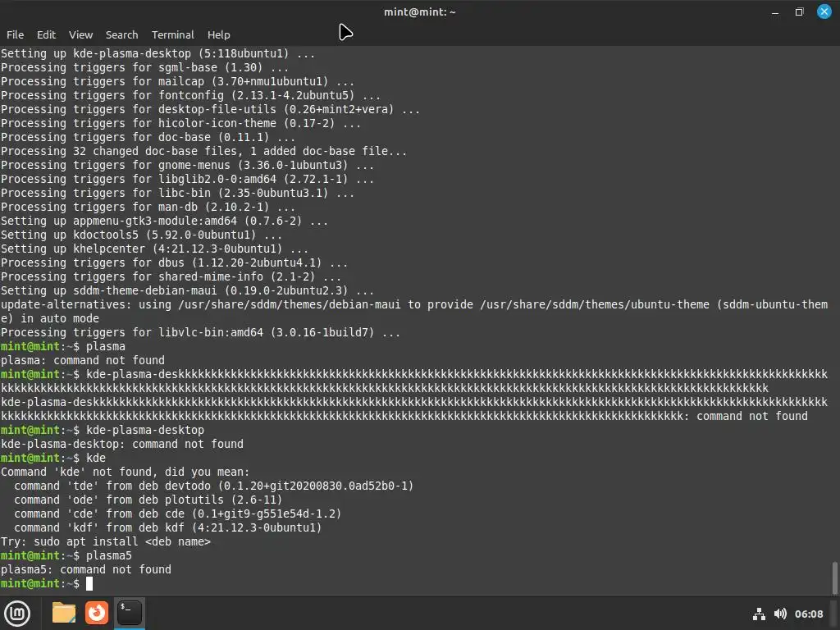Click 'Processing triggers for gnome-menus' line
Viewport: 840px width, 630px height.
pyautogui.click(x=187, y=165)
